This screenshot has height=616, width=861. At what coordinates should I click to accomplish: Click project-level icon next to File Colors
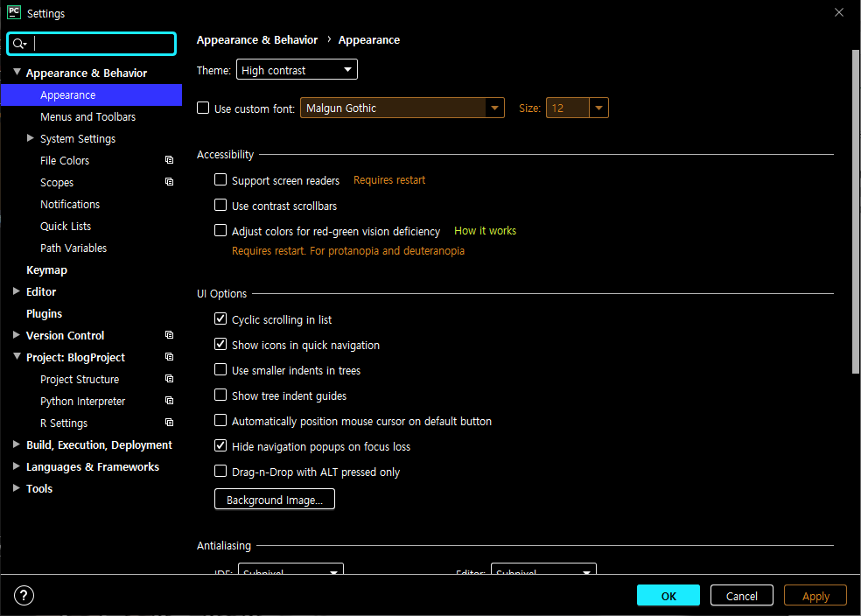169,160
